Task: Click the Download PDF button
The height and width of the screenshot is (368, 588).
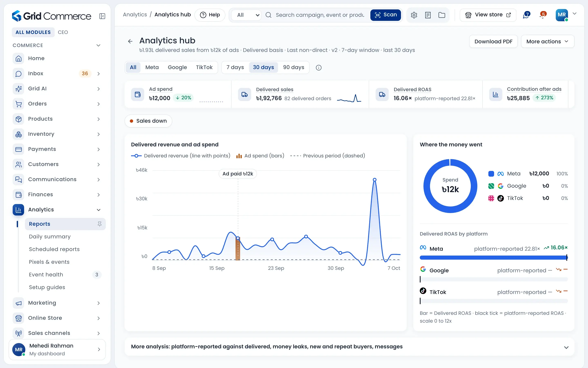Action: pyautogui.click(x=493, y=41)
